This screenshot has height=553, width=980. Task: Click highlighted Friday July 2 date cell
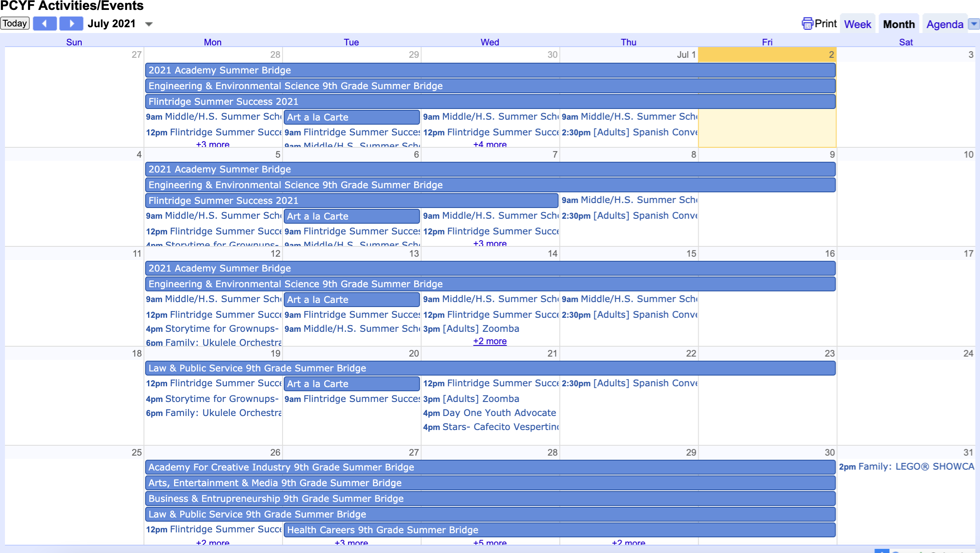coord(767,54)
